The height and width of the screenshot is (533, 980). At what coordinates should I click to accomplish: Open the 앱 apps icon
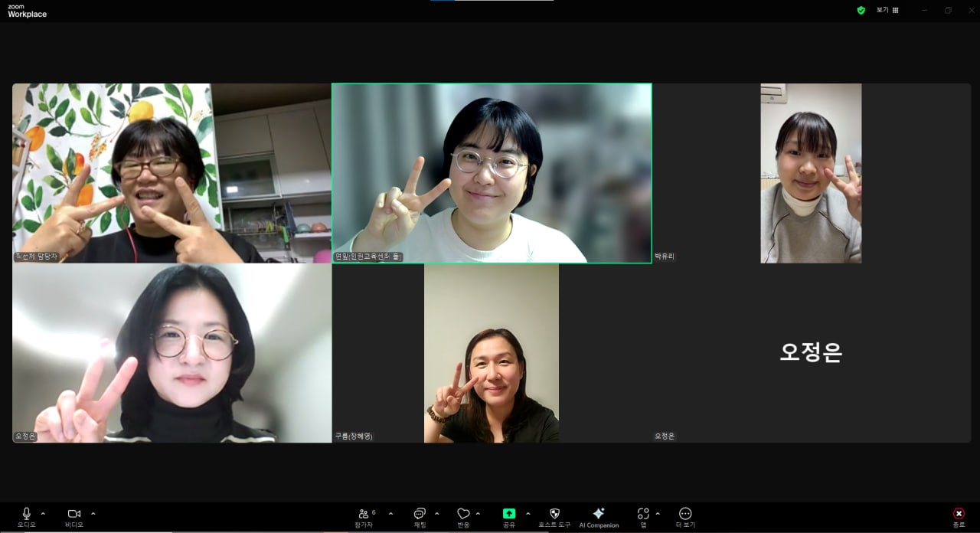(x=643, y=518)
